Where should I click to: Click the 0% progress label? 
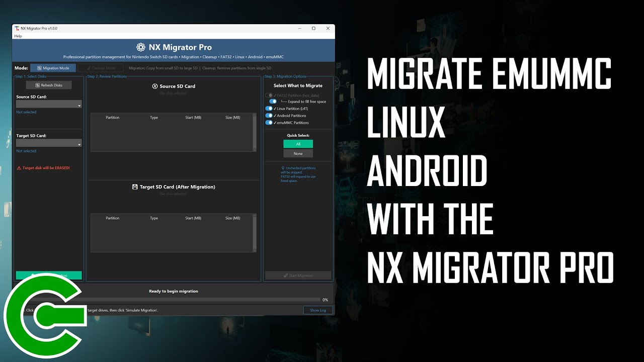click(x=325, y=300)
